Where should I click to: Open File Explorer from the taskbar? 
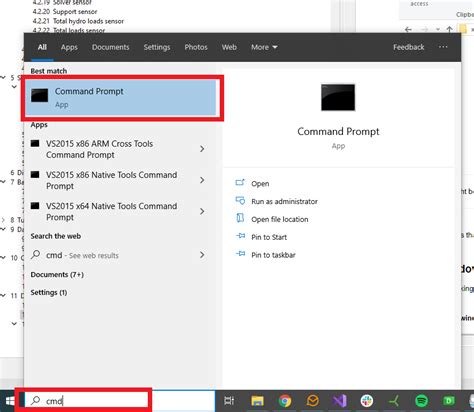257,401
